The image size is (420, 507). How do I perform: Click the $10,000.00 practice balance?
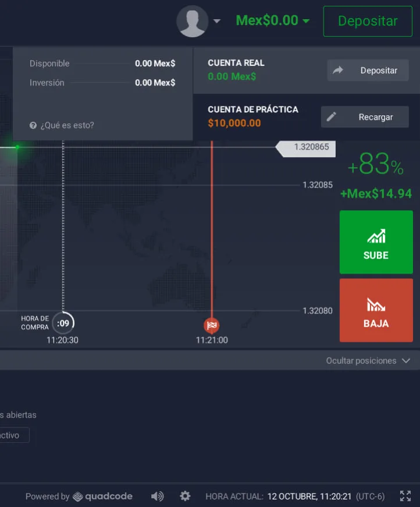click(x=234, y=123)
